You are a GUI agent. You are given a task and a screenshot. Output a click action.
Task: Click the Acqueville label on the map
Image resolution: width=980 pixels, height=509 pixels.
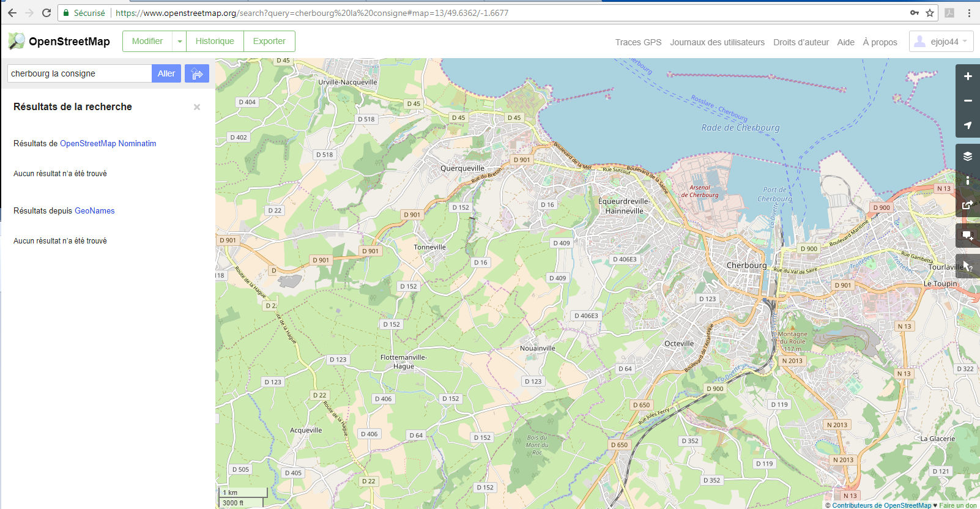(x=306, y=430)
